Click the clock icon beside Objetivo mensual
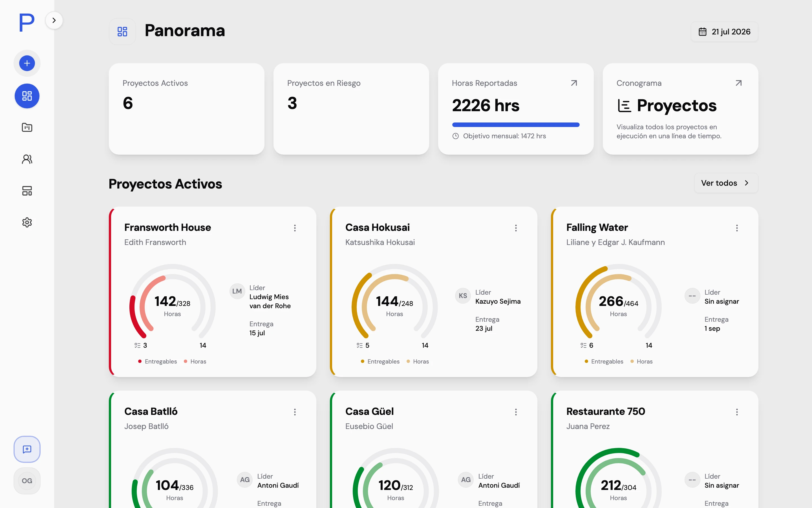 click(x=455, y=136)
